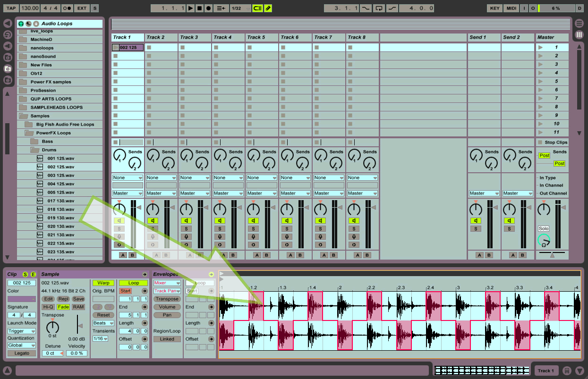Solo Track 4 with the S button
The width and height of the screenshot is (588, 379).
pyautogui.click(x=220, y=228)
